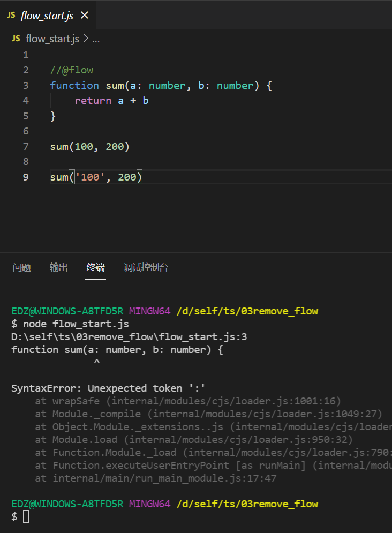
Task: Click flow_start.js in the breadcrumb
Action: pos(52,39)
